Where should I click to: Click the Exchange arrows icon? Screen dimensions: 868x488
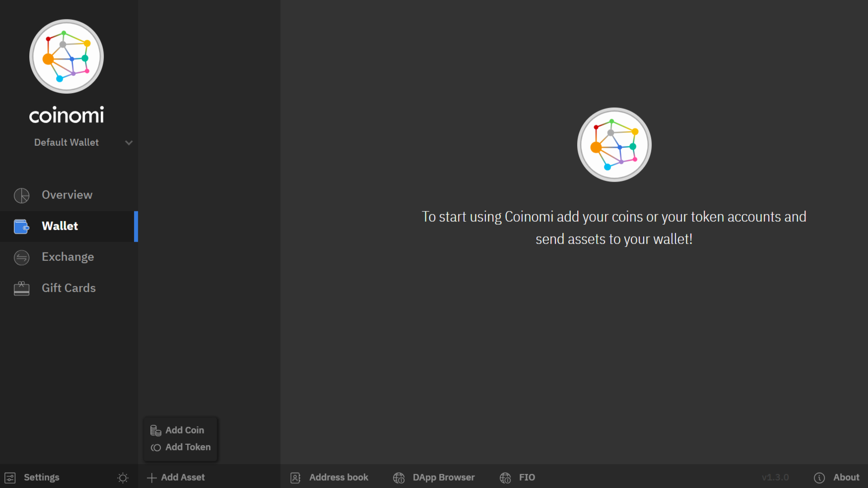point(21,257)
